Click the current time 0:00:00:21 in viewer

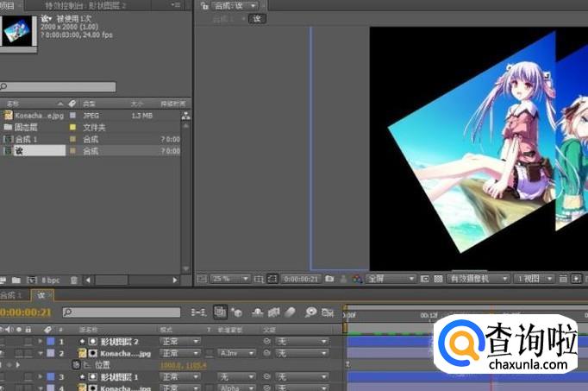pyautogui.click(x=301, y=279)
